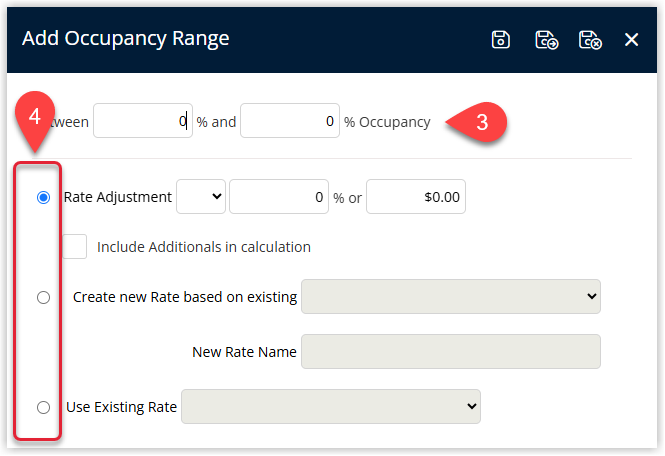Click the Rate Adjustment percent field
665x456 pixels.
click(x=279, y=196)
